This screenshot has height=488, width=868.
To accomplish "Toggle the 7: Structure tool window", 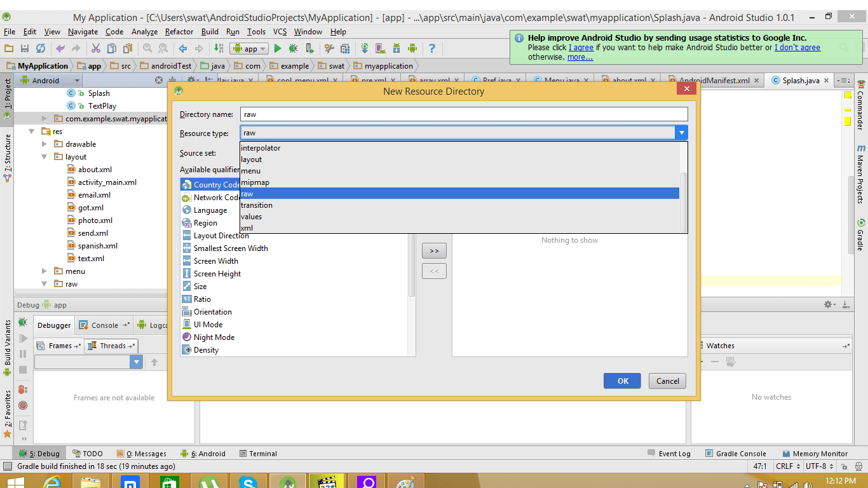I will [7, 158].
